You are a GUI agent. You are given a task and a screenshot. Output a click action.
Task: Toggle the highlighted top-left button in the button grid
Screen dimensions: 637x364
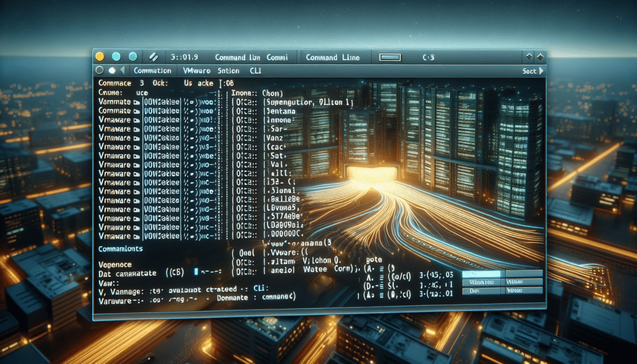click(482, 273)
